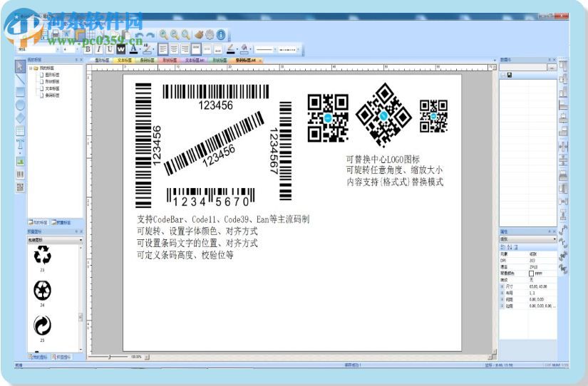
Task: Select circular recycle icon number 24
Action: tap(42, 291)
